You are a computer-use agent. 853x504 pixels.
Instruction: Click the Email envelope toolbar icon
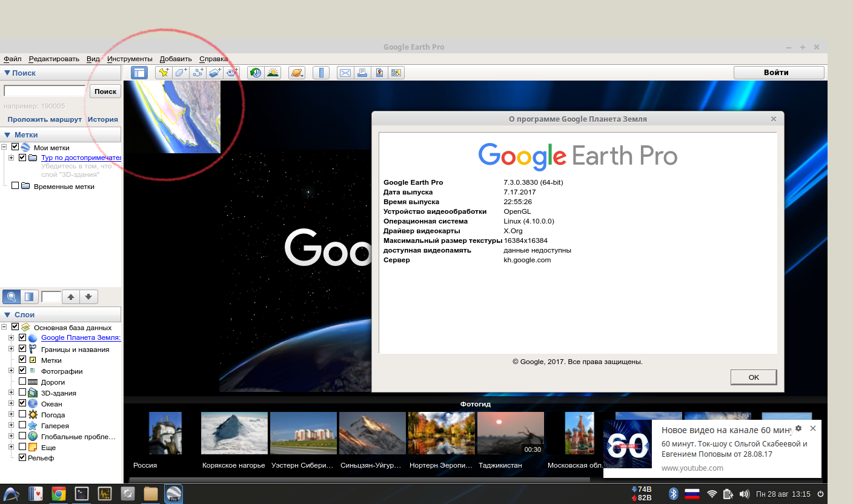click(345, 73)
